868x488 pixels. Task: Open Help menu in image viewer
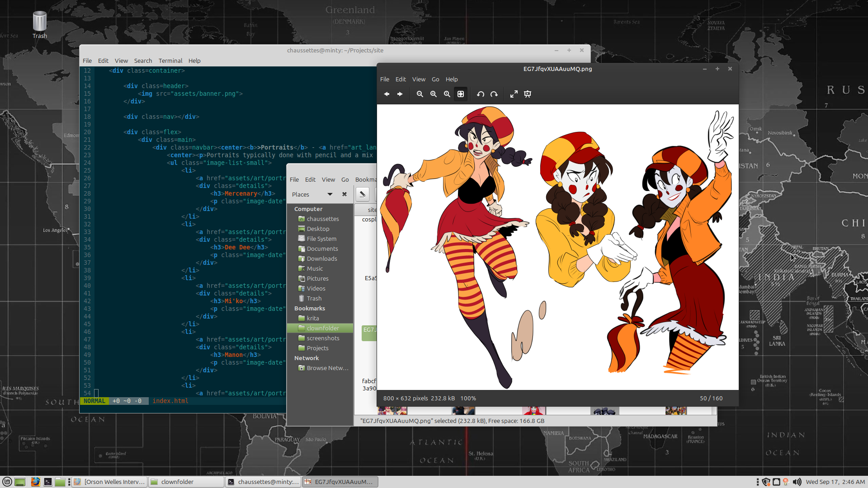coord(452,79)
